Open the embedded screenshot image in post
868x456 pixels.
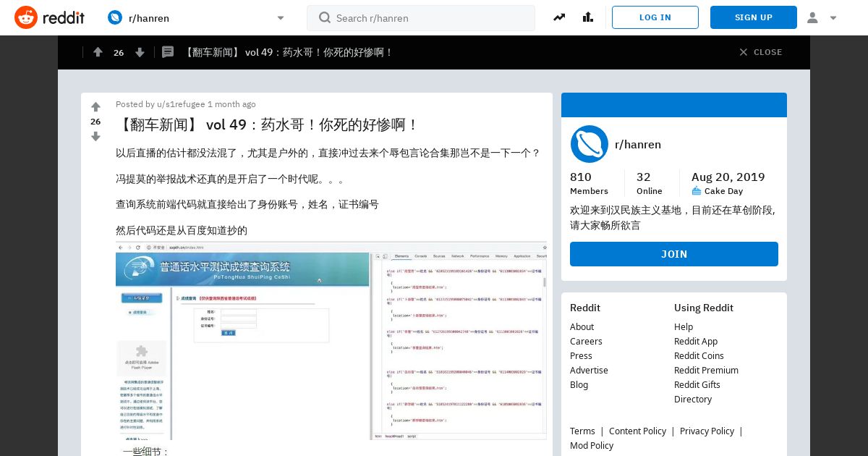pyautogui.click(x=331, y=341)
